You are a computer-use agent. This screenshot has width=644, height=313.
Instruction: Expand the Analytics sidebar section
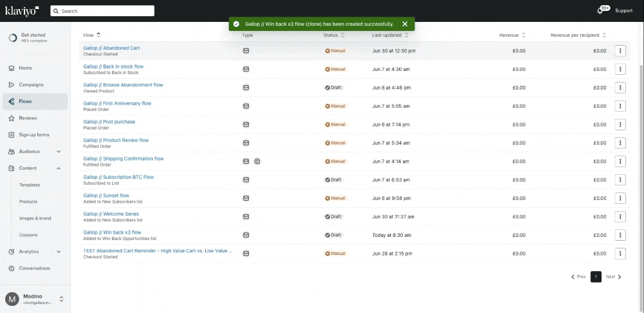click(x=59, y=252)
